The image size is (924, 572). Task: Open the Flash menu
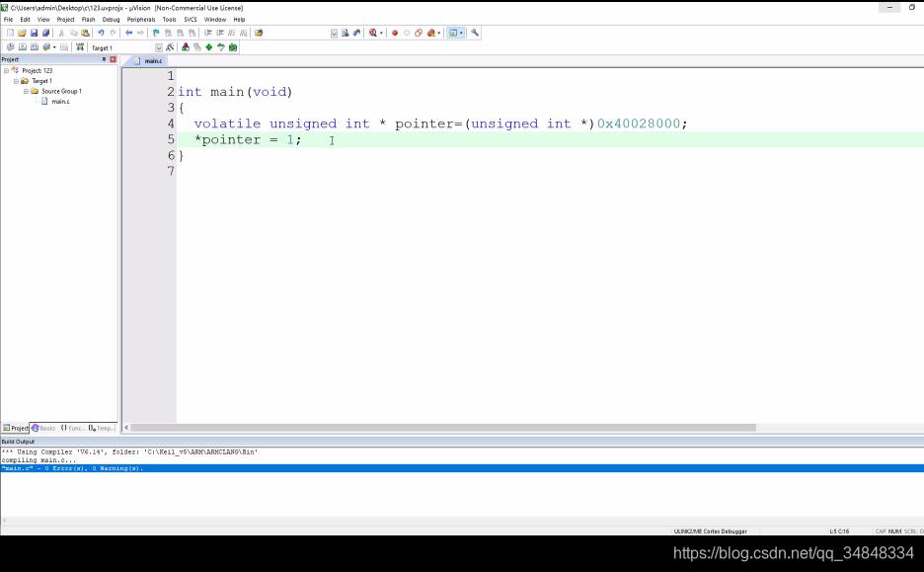point(89,20)
